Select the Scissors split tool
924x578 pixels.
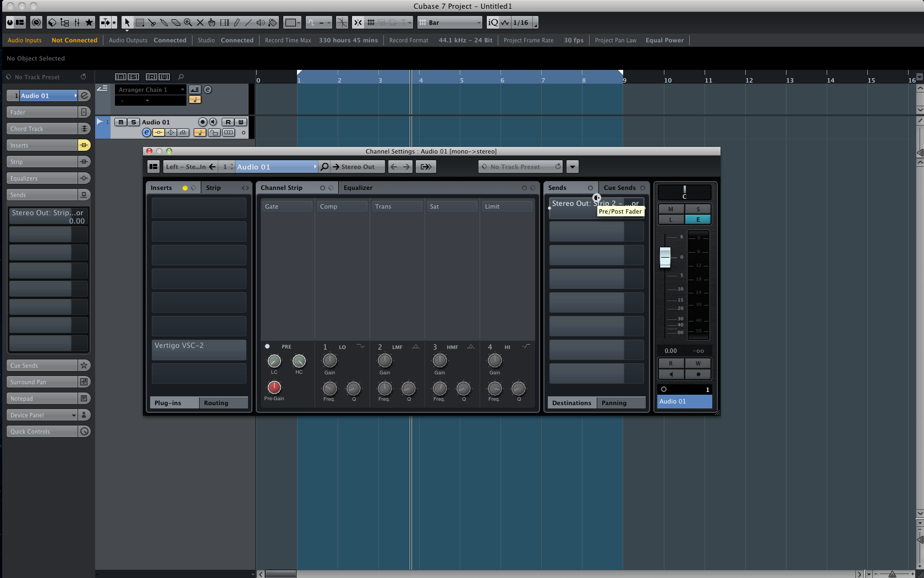click(152, 23)
